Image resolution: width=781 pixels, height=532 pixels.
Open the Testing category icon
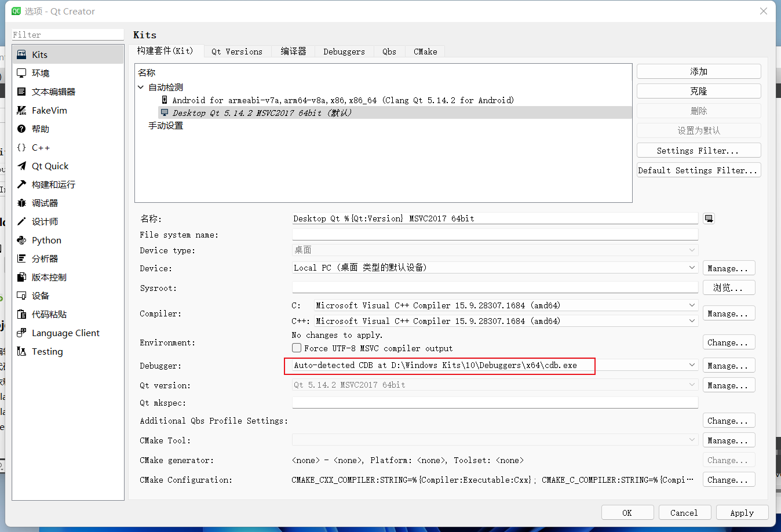point(21,351)
